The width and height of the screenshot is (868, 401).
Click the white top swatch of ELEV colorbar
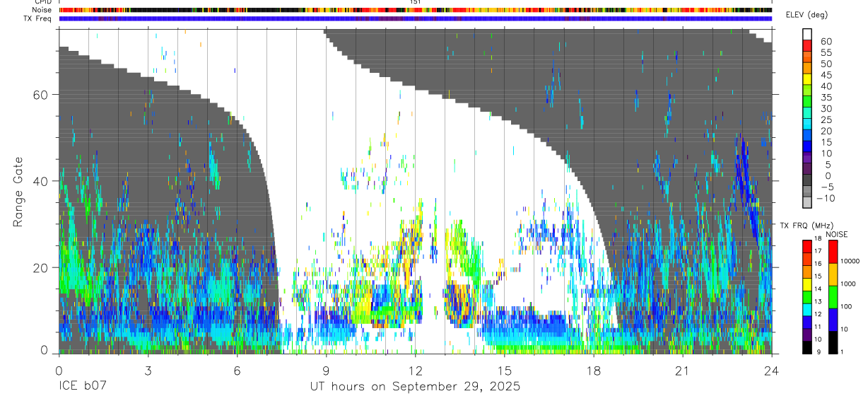pyautogui.click(x=807, y=33)
